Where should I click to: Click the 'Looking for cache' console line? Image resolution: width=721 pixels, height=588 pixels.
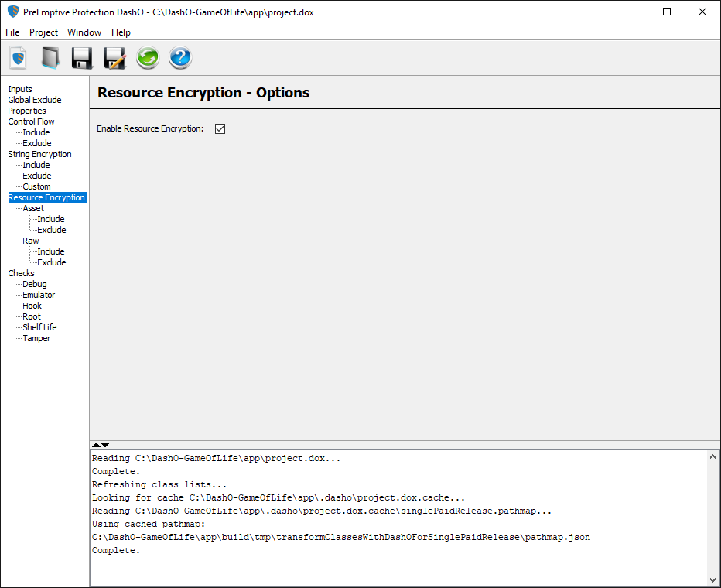coord(278,498)
